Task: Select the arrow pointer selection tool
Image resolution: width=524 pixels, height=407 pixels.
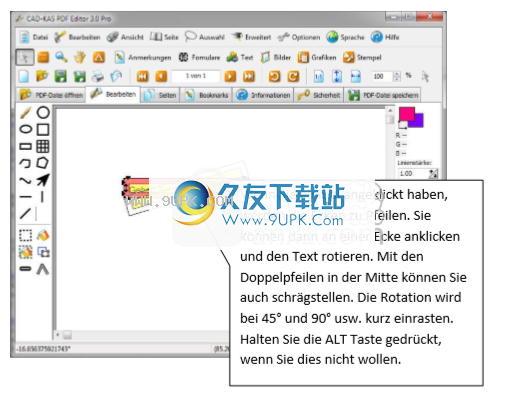Action: tap(25, 57)
